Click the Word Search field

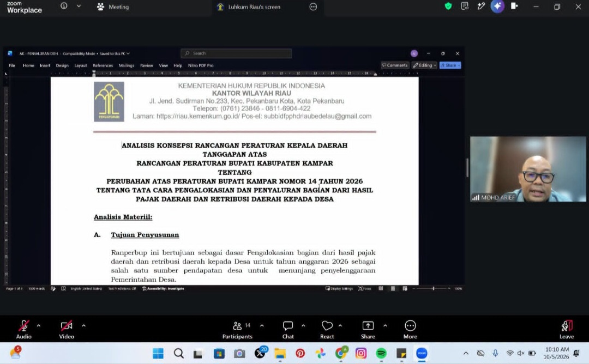click(236, 53)
